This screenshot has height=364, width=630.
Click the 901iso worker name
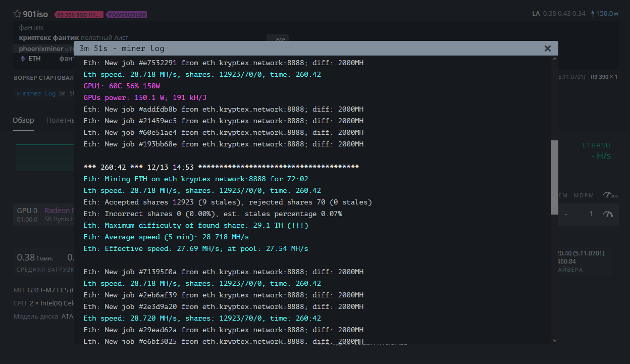36,14
